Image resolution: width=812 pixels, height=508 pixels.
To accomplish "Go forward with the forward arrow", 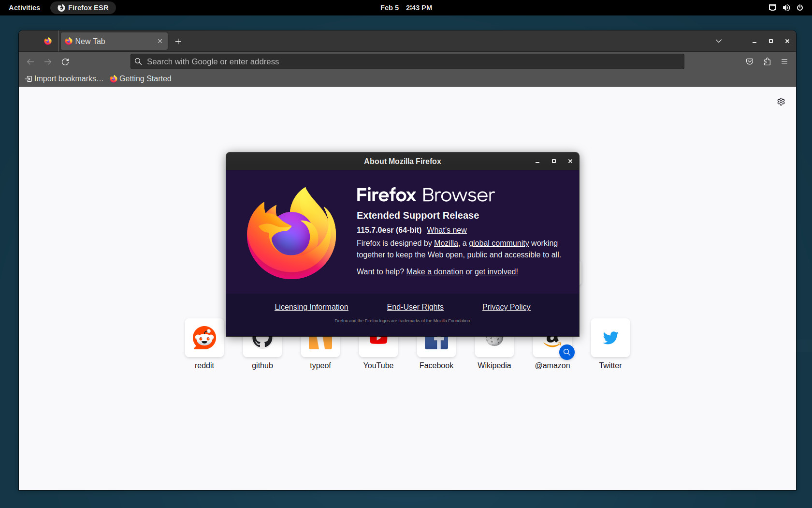I will pyautogui.click(x=48, y=61).
